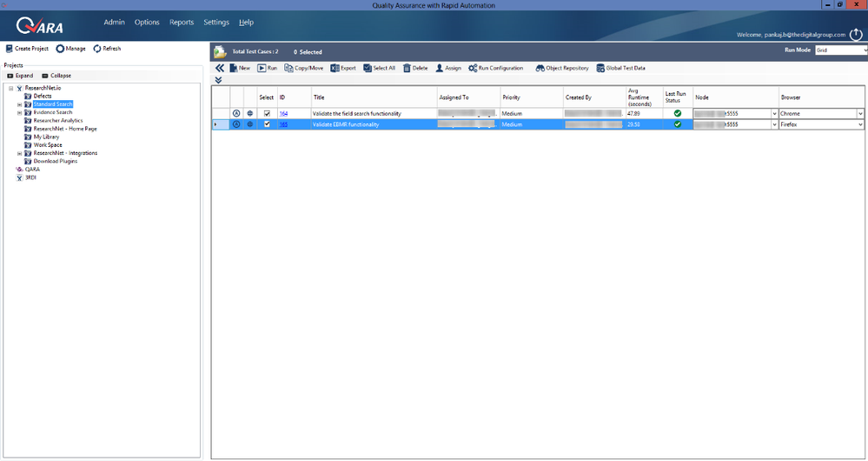Click the logout power icon
This screenshot has width=868, height=461.
856,34
